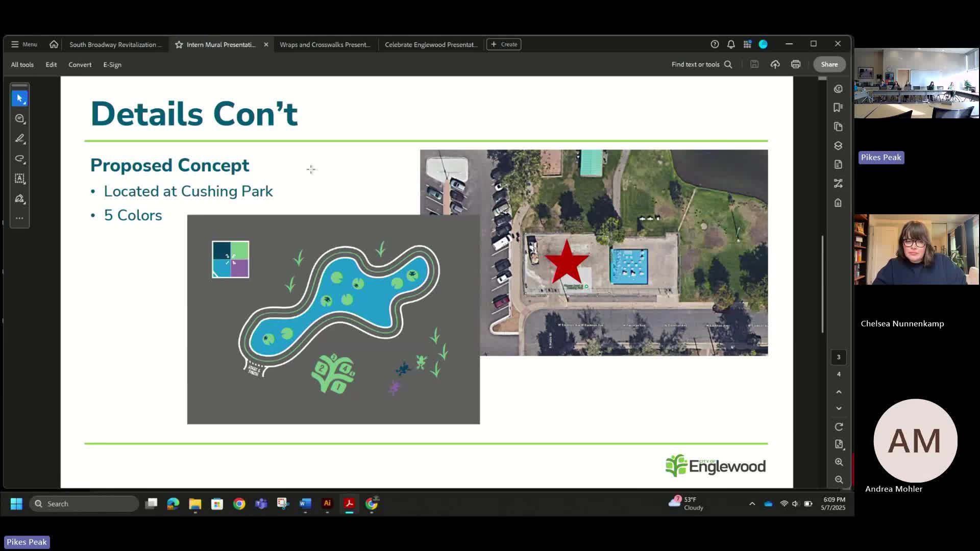Select the arrow selection tool
This screenshot has height=551, width=980.
(x=20, y=98)
